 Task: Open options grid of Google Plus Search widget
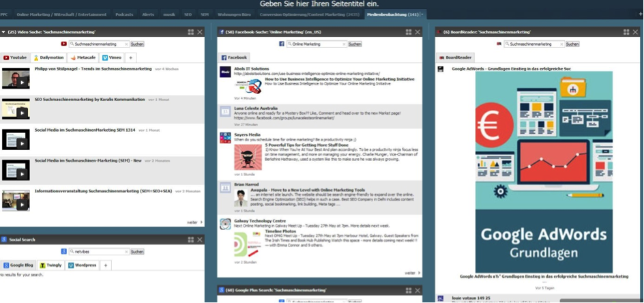click(x=408, y=290)
